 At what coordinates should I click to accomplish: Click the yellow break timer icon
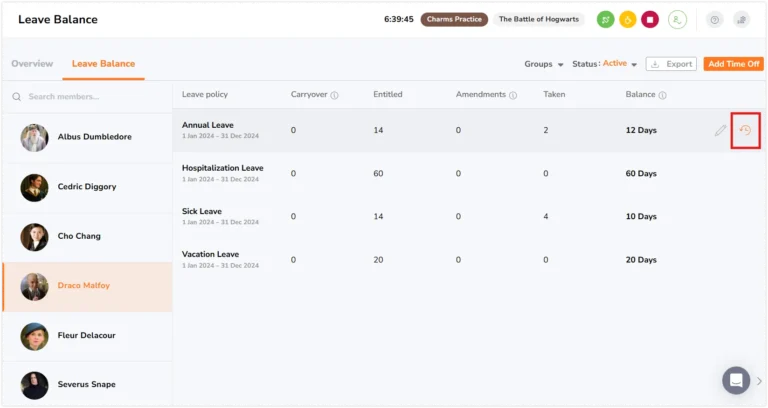(627, 20)
